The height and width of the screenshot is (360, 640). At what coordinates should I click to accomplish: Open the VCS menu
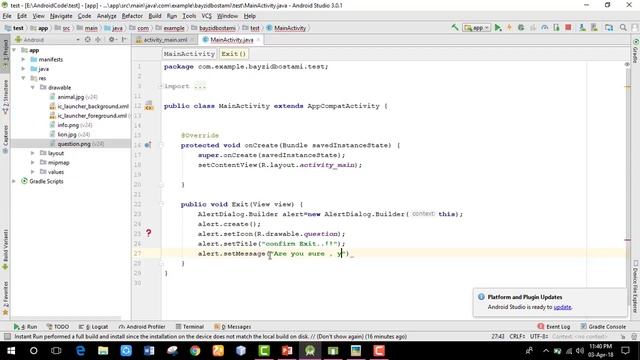click(x=207, y=16)
